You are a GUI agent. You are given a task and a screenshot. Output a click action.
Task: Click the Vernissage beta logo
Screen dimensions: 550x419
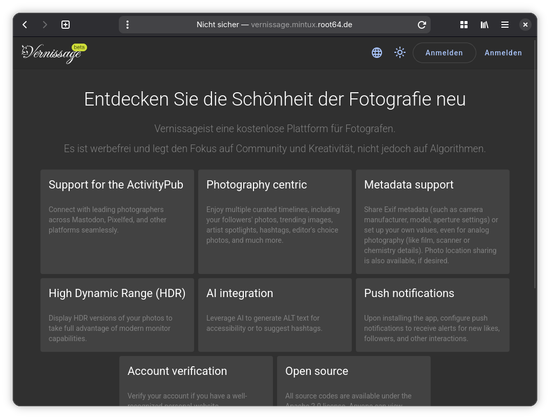point(54,53)
